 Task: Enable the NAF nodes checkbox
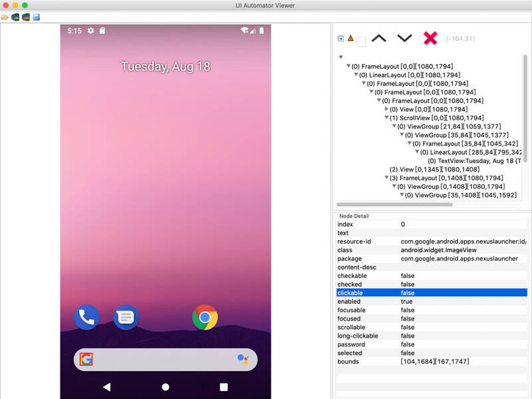[x=361, y=41]
